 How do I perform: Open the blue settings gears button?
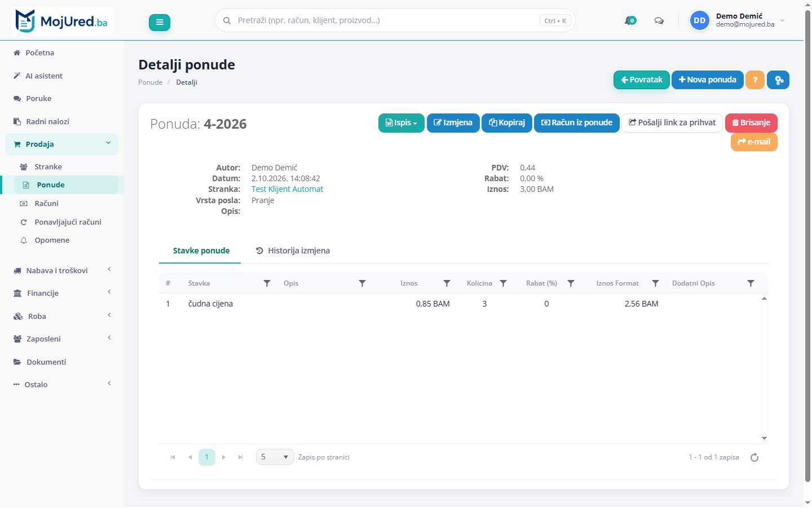pos(779,80)
